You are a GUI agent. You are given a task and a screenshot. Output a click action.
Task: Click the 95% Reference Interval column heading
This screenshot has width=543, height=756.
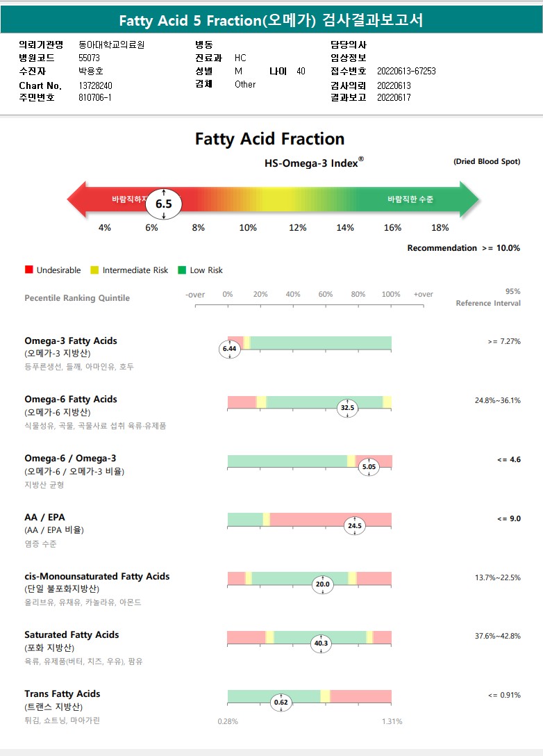(x=488, y=297)
